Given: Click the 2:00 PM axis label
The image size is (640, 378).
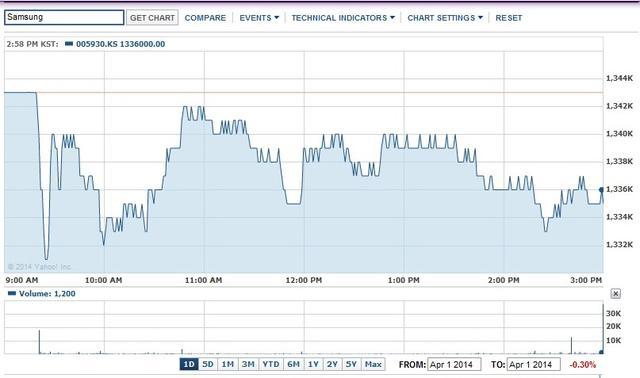Looking at the screenshot, I should click(504, 280).
